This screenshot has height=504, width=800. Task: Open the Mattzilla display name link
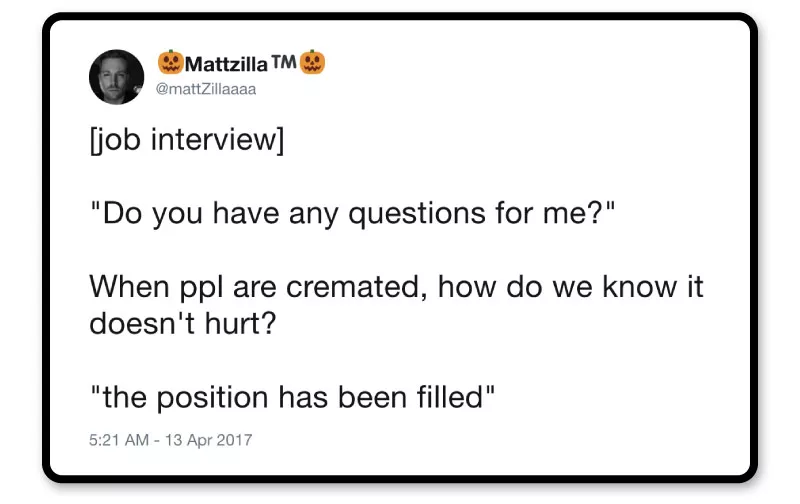click(x=227, y=63)
